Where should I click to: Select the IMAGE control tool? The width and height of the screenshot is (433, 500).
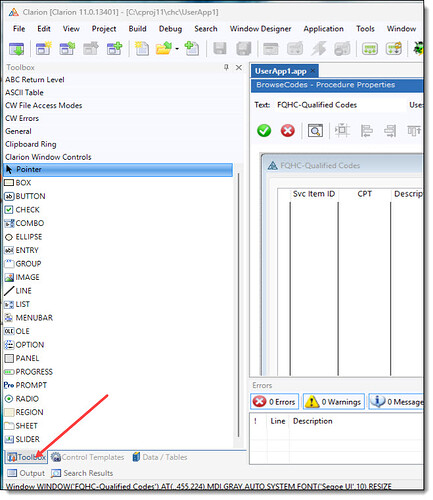[22, 277]
